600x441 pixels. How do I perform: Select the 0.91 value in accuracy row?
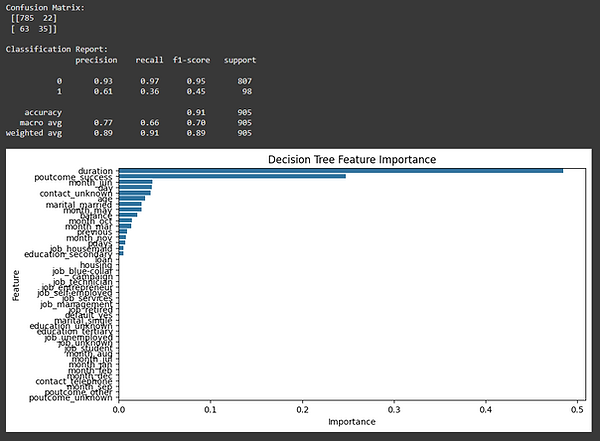(x=196, y=113)
